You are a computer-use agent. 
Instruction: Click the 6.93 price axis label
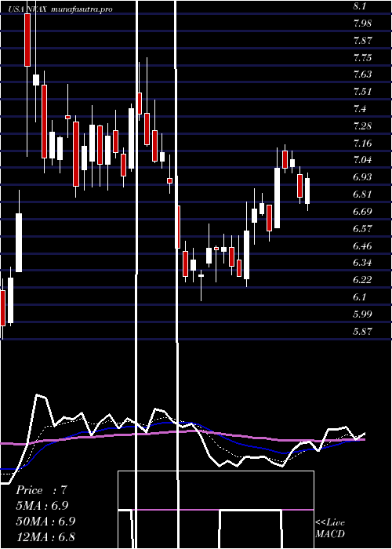pos(362,177)
